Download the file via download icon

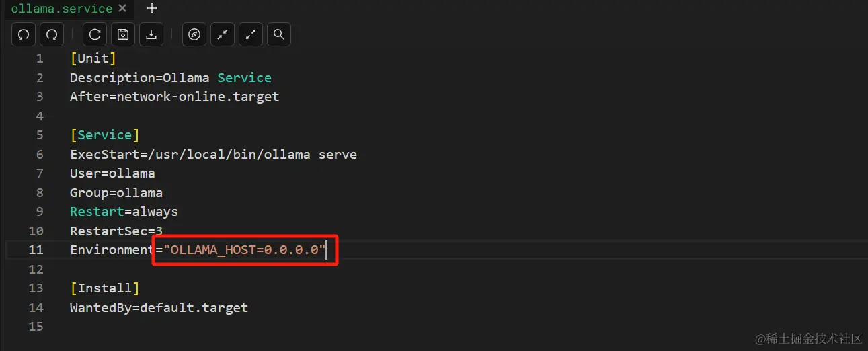click(x=151, y=34)
